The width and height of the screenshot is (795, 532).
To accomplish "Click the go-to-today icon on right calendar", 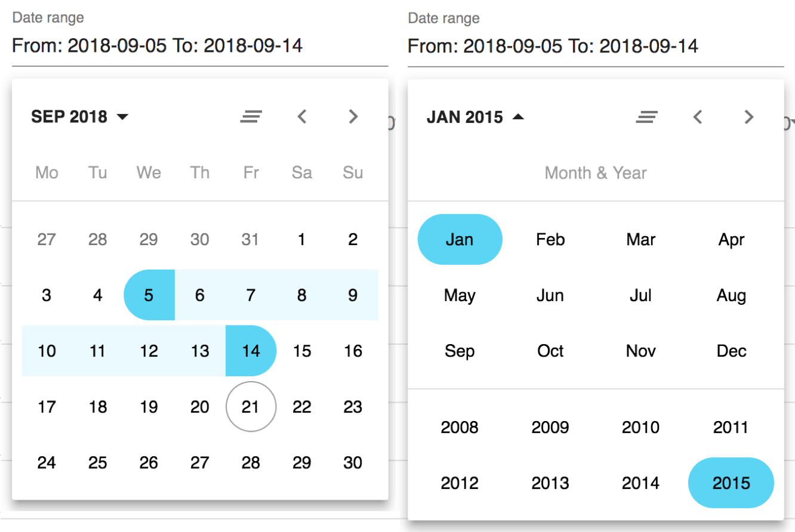I will (x=647, y=117).
